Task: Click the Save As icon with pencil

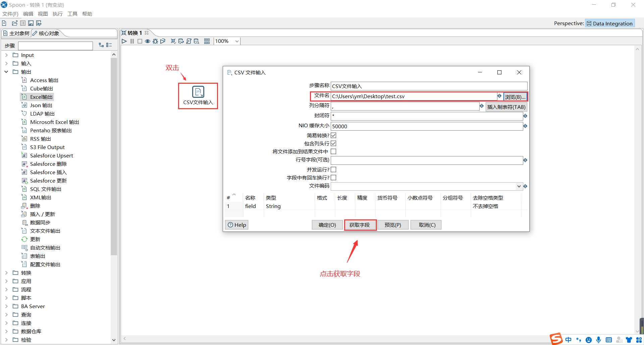Action: 39,23
